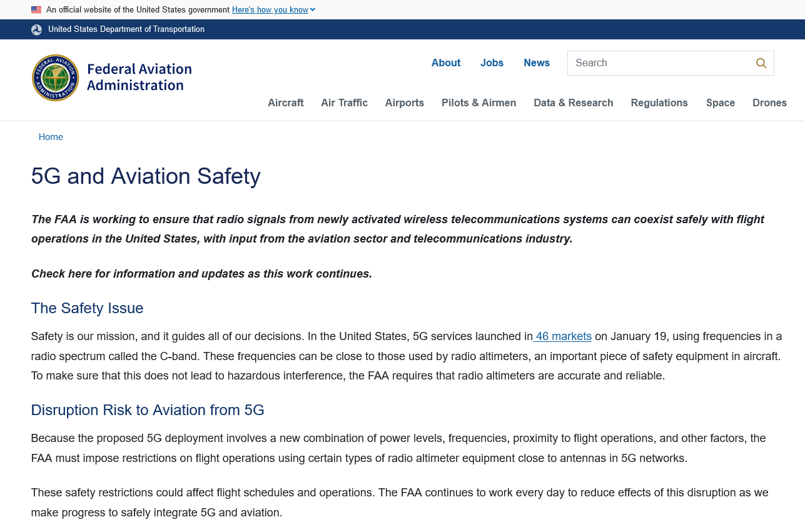Click the search magnifier icon

click(x=761, y=63)
